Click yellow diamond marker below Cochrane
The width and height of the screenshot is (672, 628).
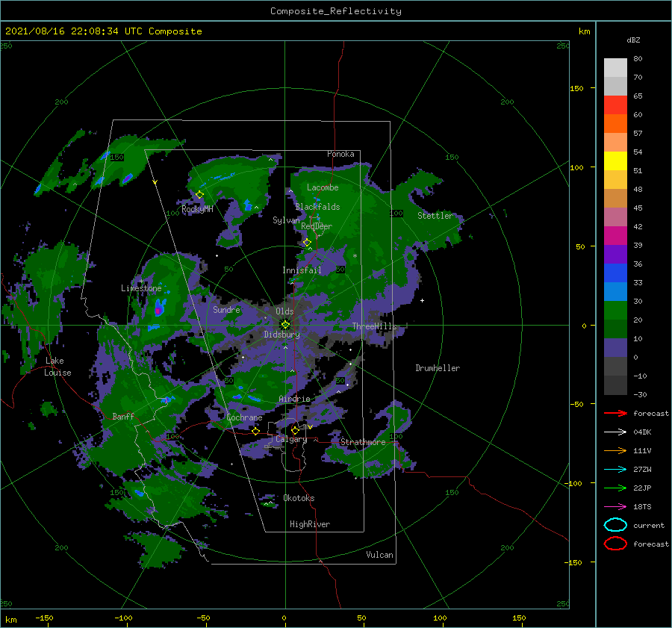pyautogui.click(x=255, y=431)
